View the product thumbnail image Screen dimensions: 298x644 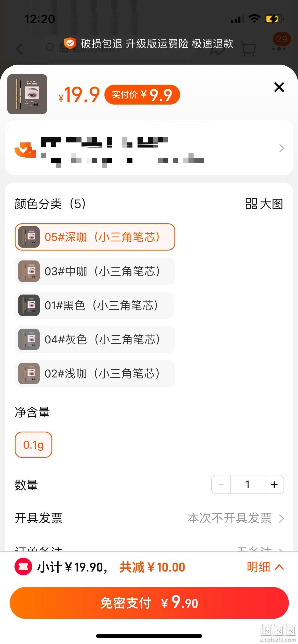tap(27, 94)
